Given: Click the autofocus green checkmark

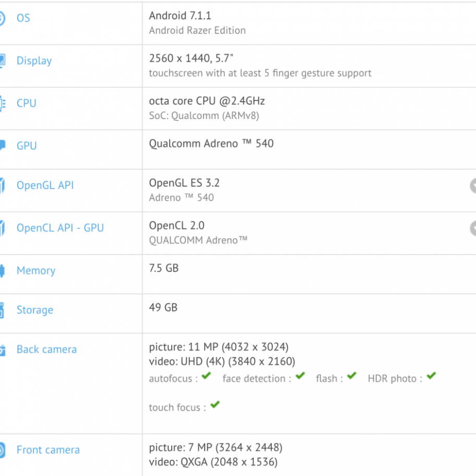Looking at the screenshot, I should point(206,376).
